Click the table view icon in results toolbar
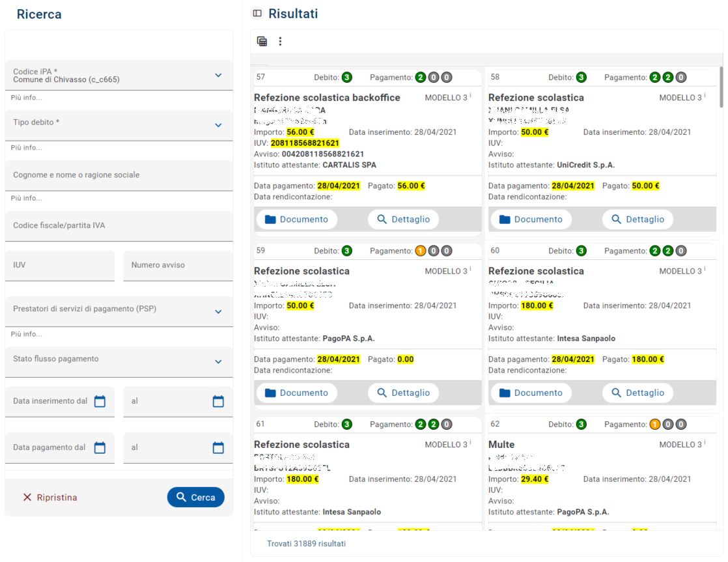The image size is (728, 562). [x=262, y=42]
